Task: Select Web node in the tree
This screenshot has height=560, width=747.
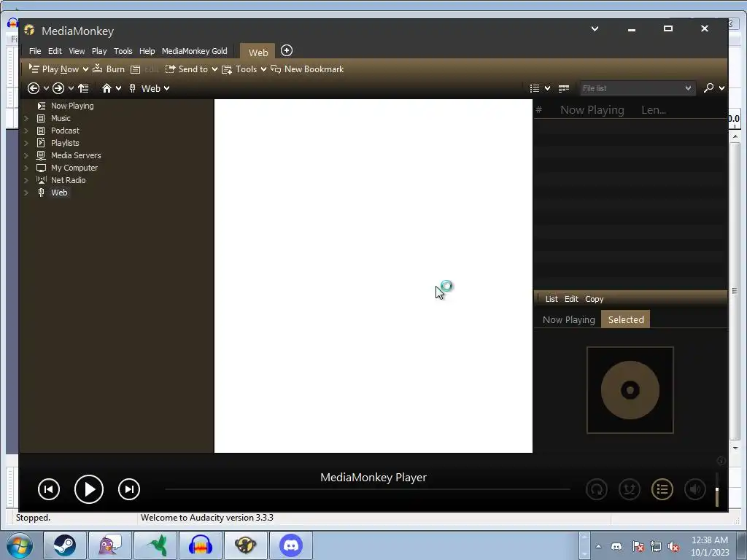Action: click(59, 192)
